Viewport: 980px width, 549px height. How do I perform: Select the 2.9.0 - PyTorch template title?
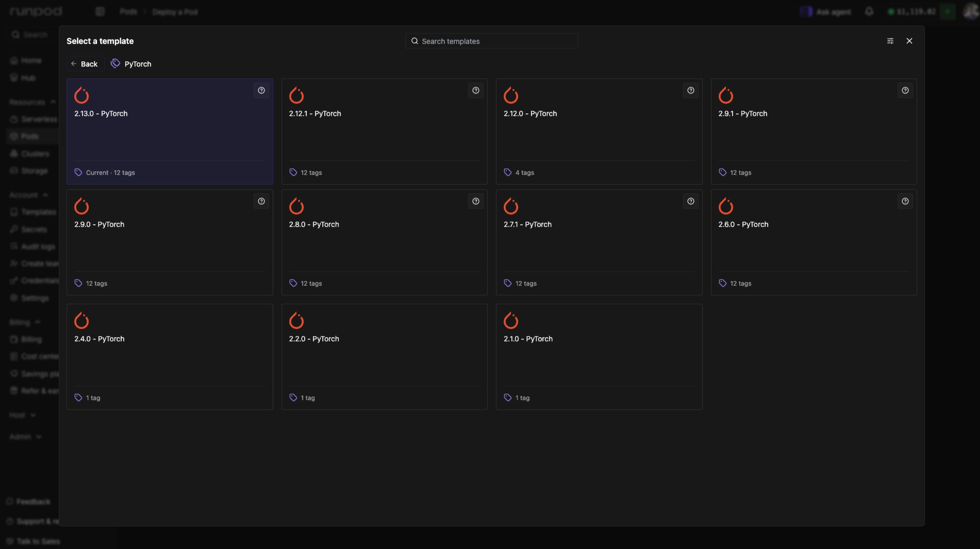(99, 224)
